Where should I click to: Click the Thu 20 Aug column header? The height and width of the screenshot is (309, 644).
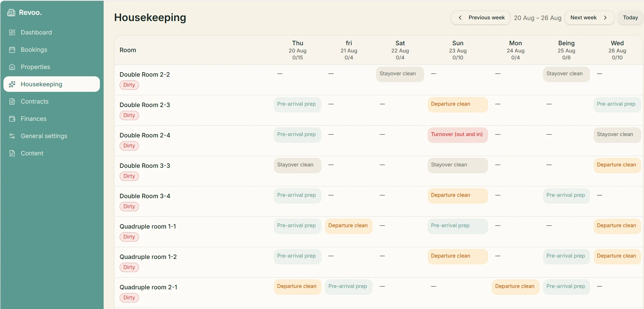click(x=298, y=50)
